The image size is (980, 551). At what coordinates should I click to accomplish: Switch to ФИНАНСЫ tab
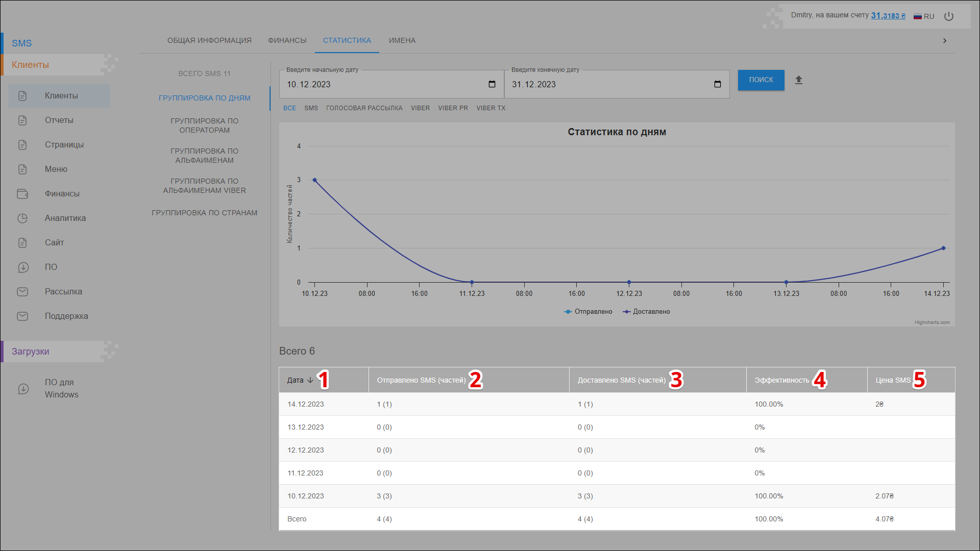(x=287, y=40)
